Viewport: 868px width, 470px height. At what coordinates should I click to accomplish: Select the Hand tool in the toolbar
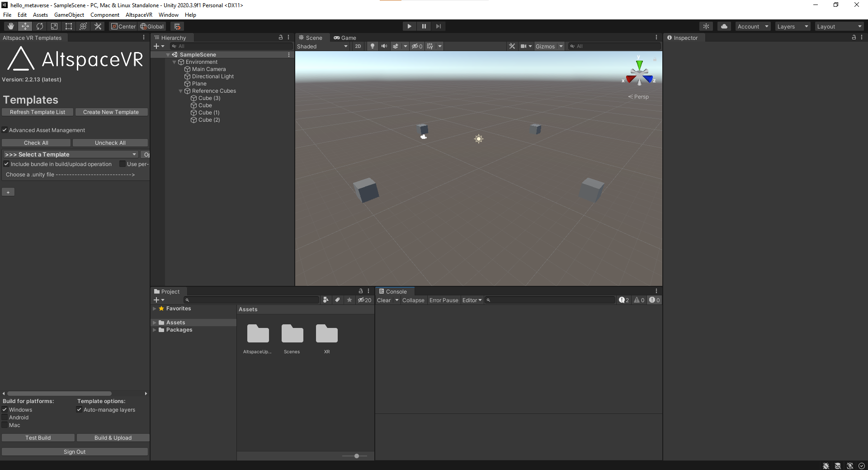point(10,26)
